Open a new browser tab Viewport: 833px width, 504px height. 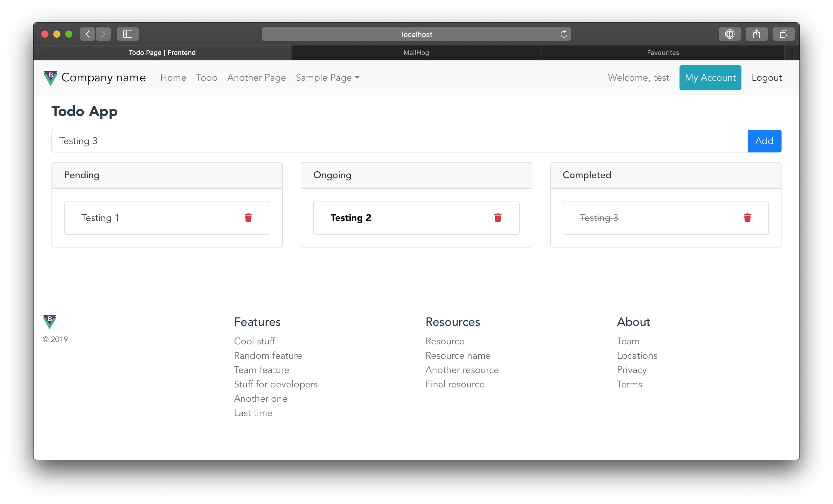tap(791, 53)
